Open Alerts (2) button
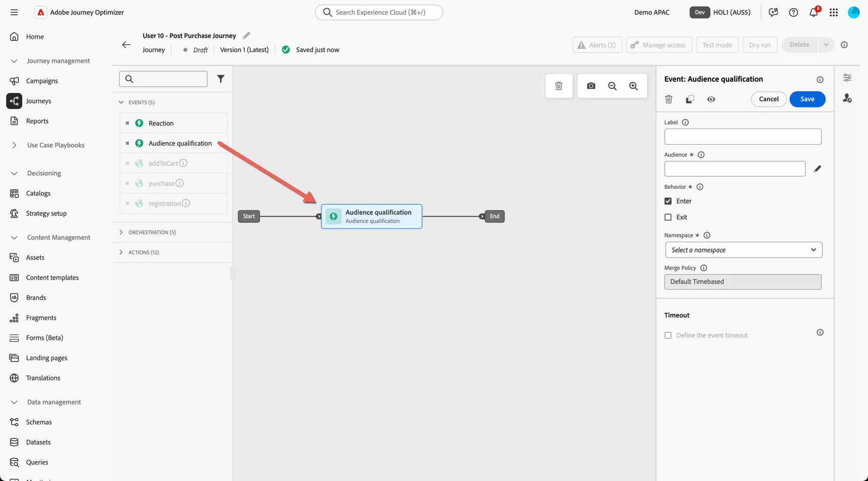The height and width of the screenshot is (481, 868). [597, 45]
